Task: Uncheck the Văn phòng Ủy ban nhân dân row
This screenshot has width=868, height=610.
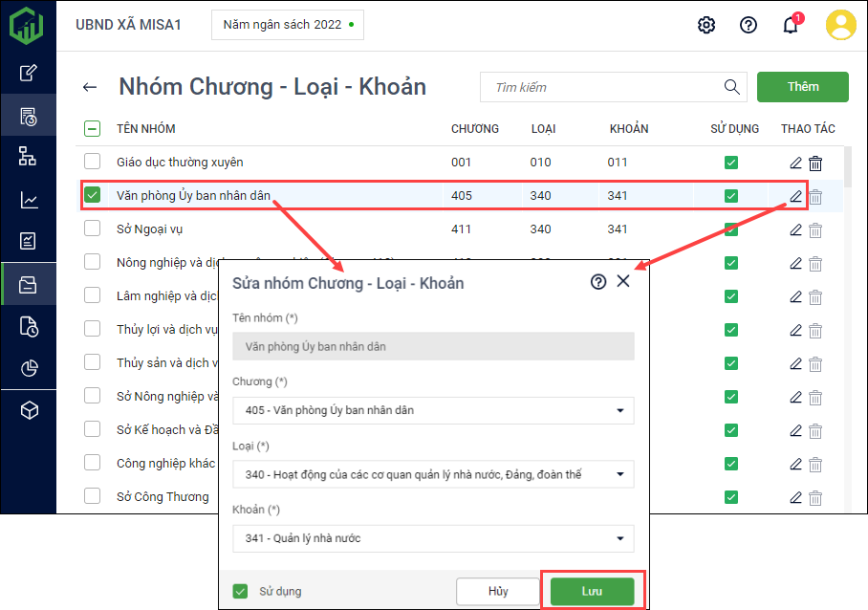Action: tap(93, 196)
